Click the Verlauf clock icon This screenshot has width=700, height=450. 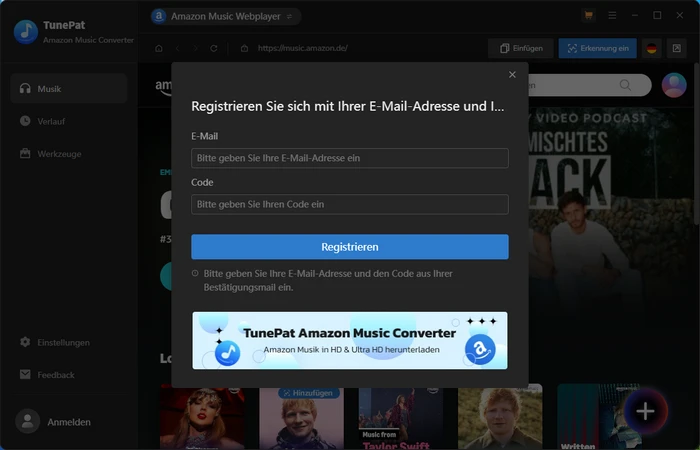pyautogui.click(x=25, y=121)
